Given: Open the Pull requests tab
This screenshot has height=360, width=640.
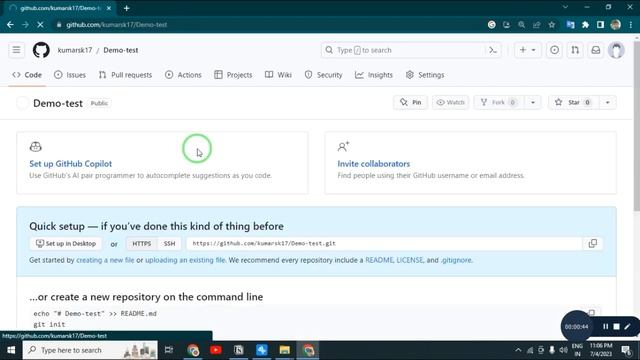Looking at the screenshot, I should [x=125, y=75].
